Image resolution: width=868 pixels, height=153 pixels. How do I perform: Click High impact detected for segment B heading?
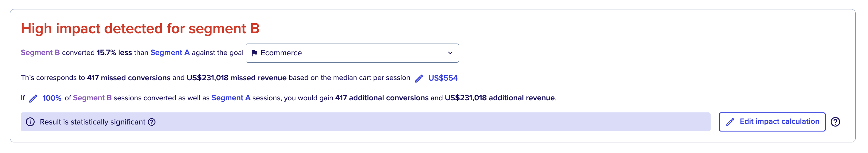click(140, 29)
